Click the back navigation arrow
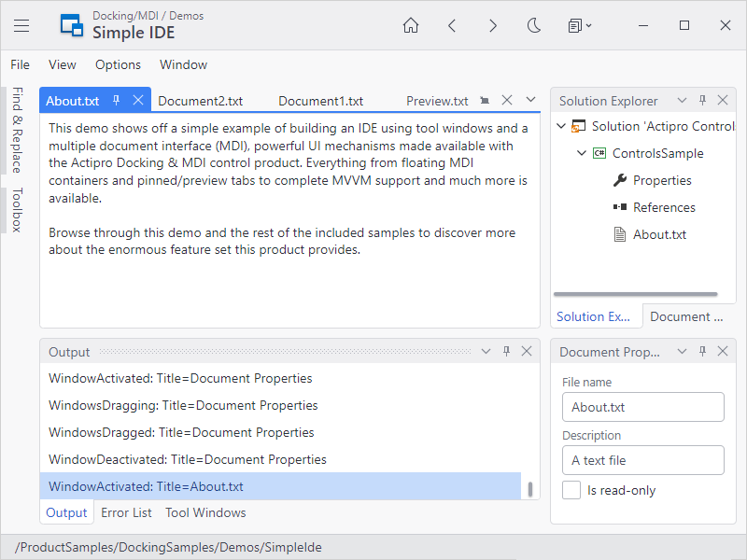Viewport: 747px width, 560px height. [x=452, y=25]
